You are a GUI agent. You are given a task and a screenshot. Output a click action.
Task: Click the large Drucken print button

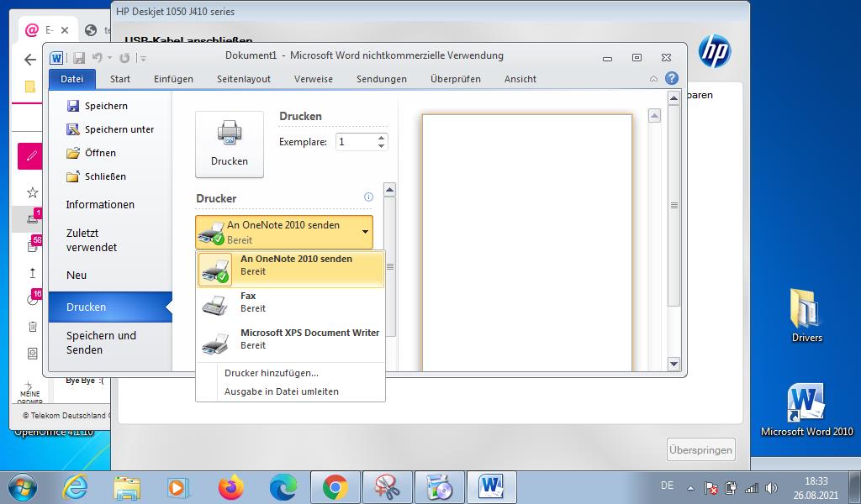[230, 144]
